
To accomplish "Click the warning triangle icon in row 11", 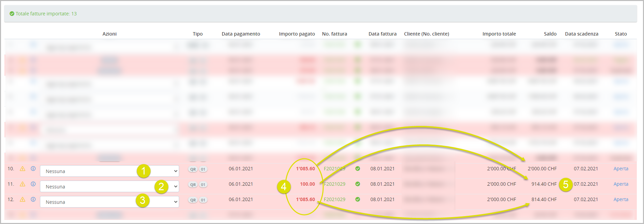I will point(23,184).
